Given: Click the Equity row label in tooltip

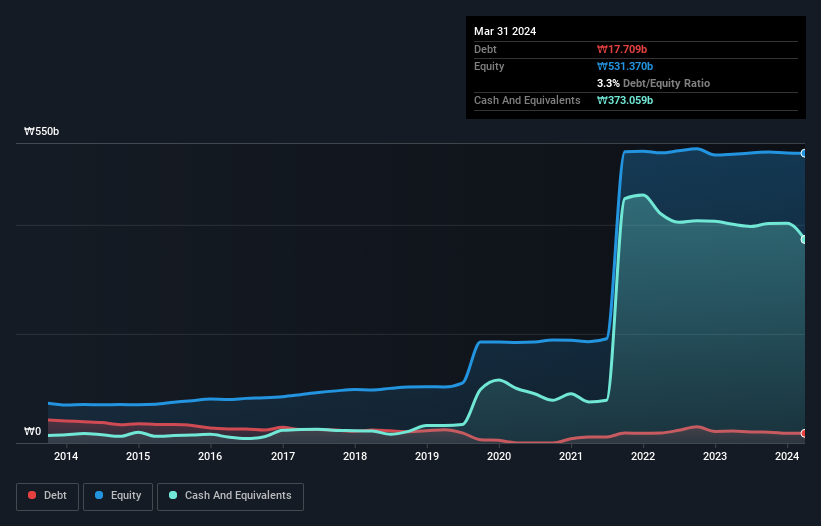Looking at the screenshot, I should pos(489,66).
